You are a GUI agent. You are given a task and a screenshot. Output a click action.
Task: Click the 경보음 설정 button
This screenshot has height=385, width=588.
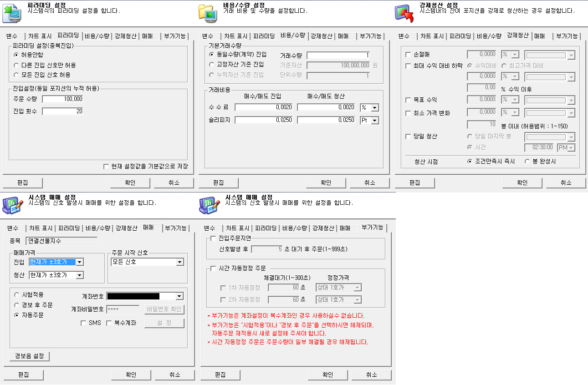click(30, 356)
